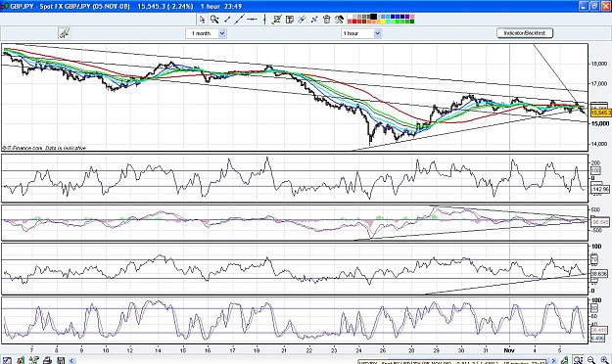Select the text annotation tool
The image size is (612, 364).
[x=290, y=20]
